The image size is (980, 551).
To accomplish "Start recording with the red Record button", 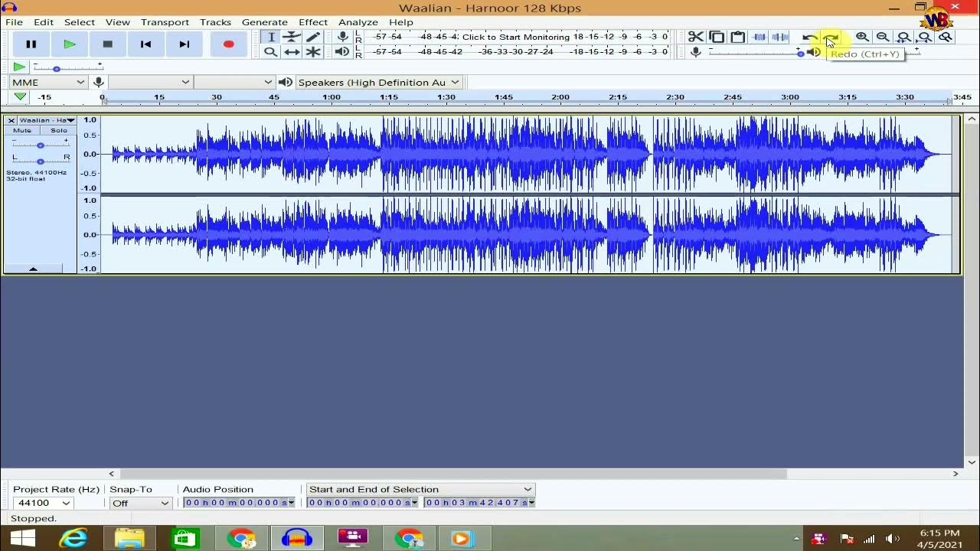I will click(x=228, y=44).
